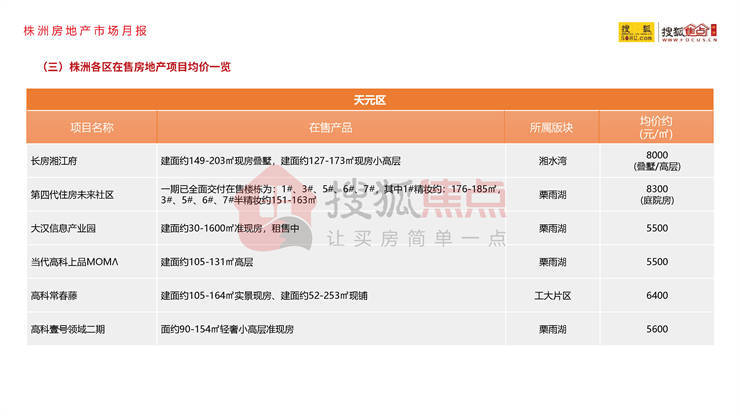The image size is (740, 416).
Task: Click price 5600 for 高科壹号领域二期
Action: click(657, 329)
